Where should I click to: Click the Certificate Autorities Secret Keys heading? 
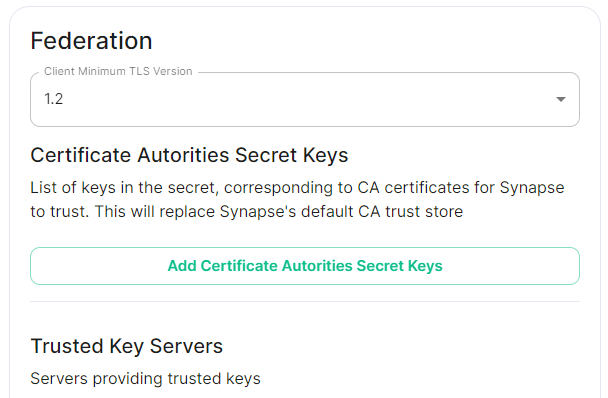click(189, 155)
